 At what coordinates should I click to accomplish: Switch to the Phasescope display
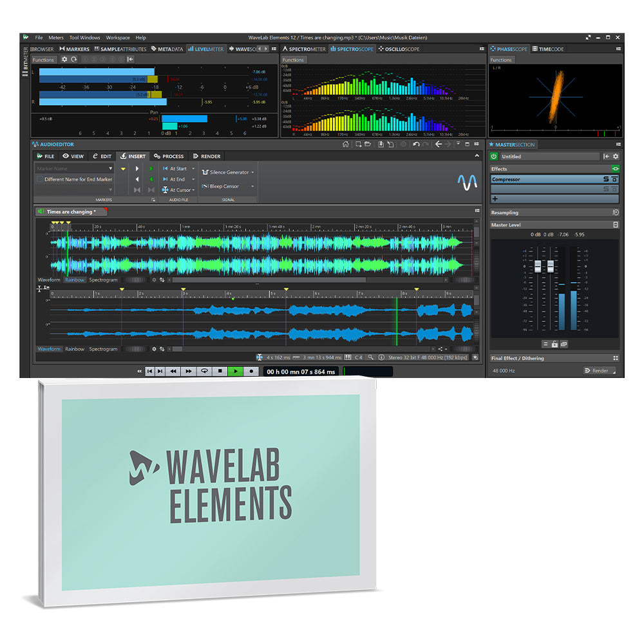click(x=511, y=48)
